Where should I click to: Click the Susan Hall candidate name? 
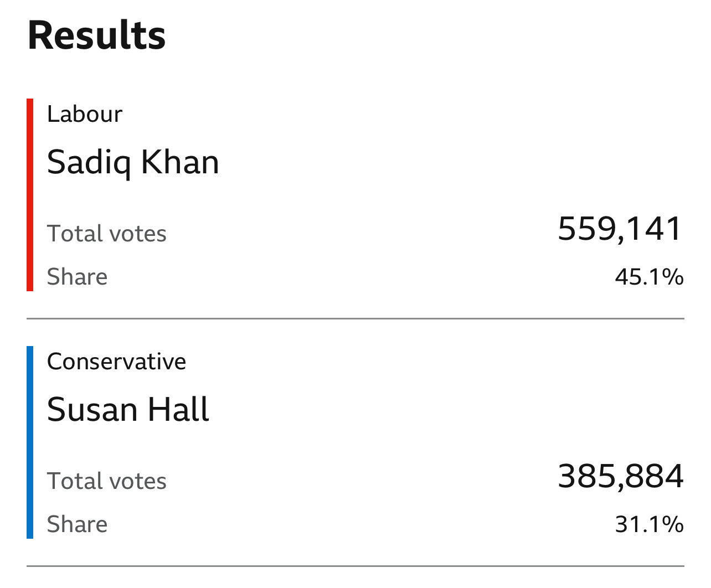[x=128, y=410]
